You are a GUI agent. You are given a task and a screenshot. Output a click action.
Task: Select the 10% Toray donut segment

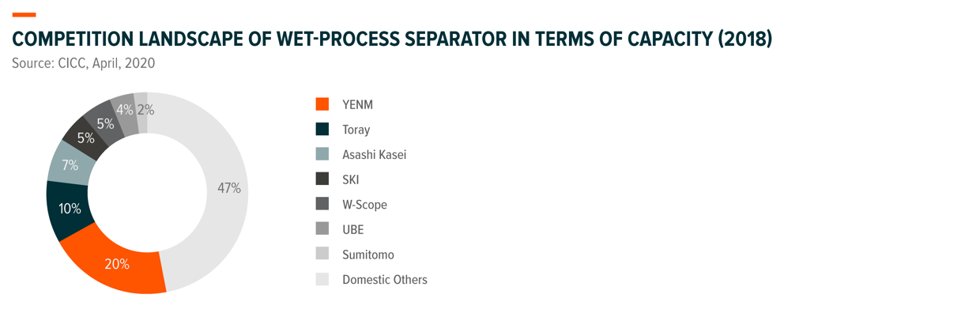point(70,209)
